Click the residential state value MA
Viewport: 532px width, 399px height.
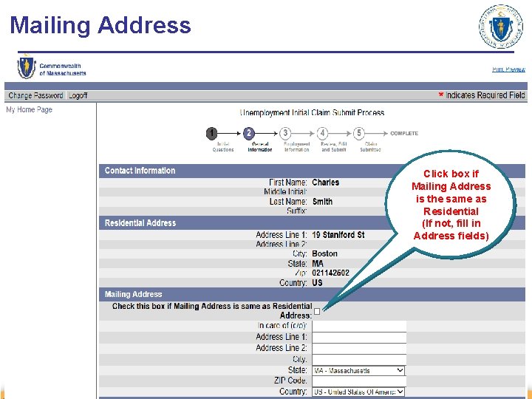318,263
